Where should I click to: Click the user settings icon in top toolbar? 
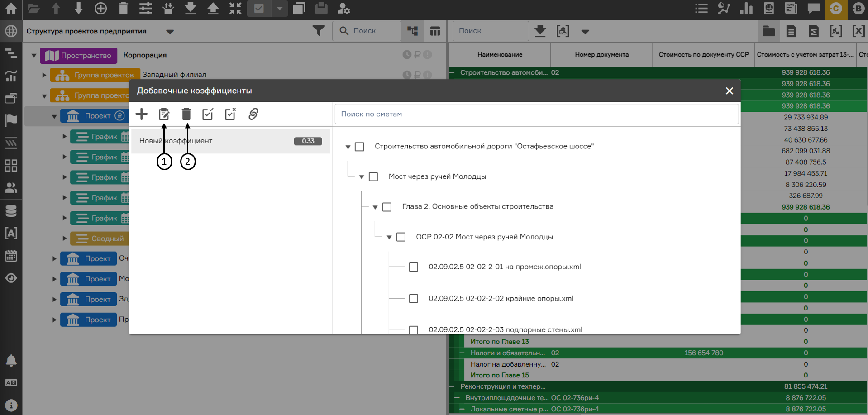(x=344, y=9)
